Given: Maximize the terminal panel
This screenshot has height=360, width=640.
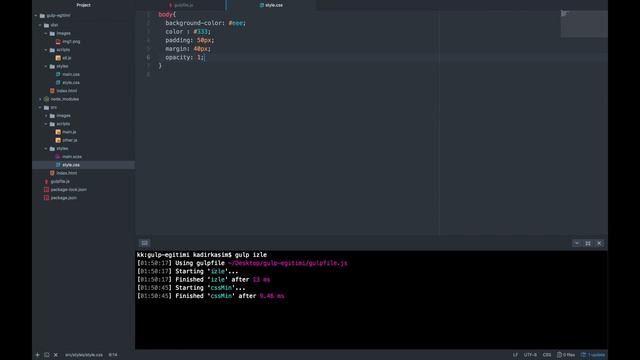Looking at the screenshot, I should [588, 243].
